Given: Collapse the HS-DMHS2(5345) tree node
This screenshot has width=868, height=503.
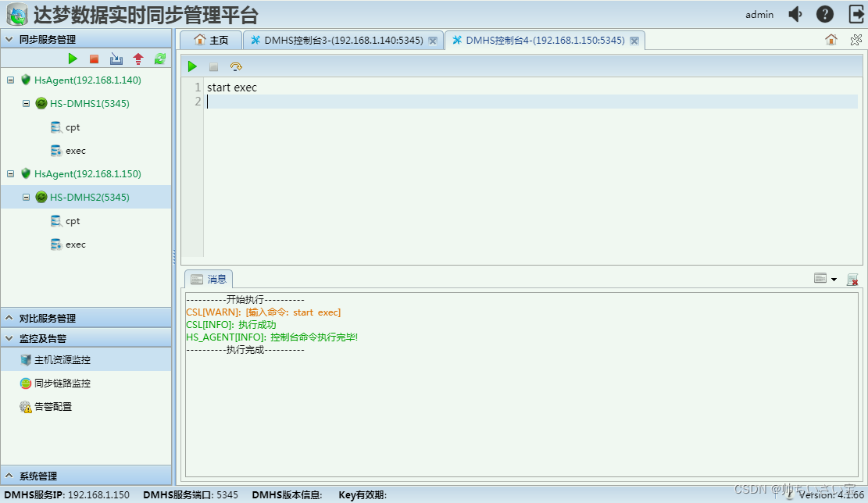Looking at the screenshot, I should coord(26,197).
